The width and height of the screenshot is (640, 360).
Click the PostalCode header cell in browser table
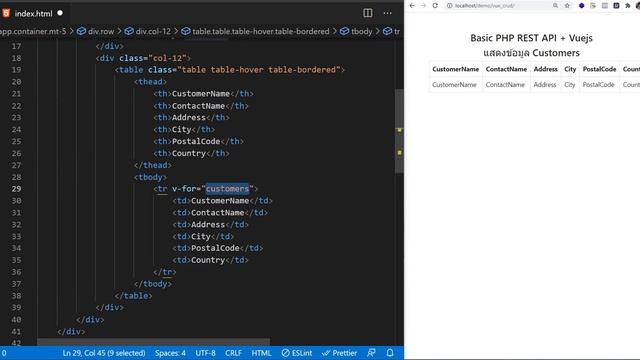[x=599, y=69]
